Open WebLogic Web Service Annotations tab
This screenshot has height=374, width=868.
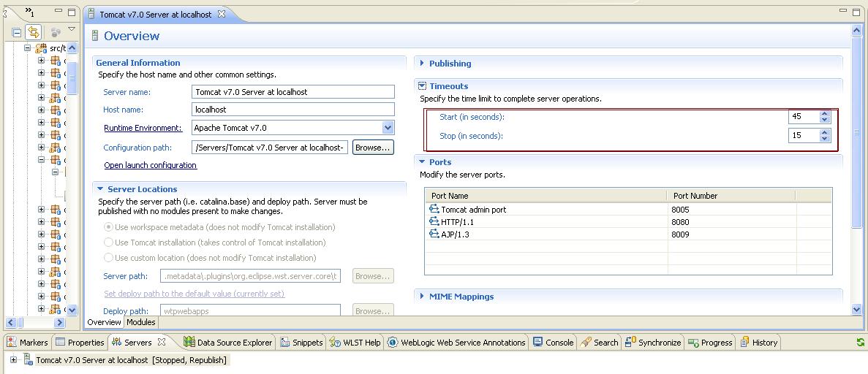(x=457, y=343)
